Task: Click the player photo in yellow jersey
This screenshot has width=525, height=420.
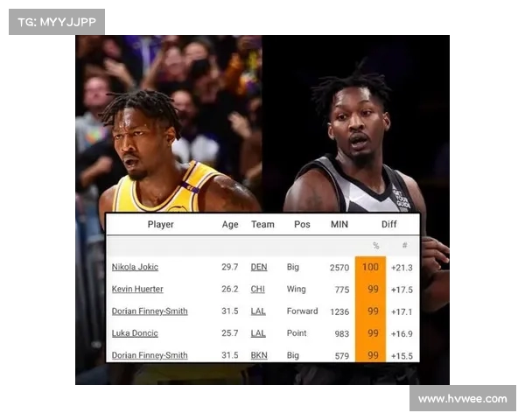Action: click(168, 124)
